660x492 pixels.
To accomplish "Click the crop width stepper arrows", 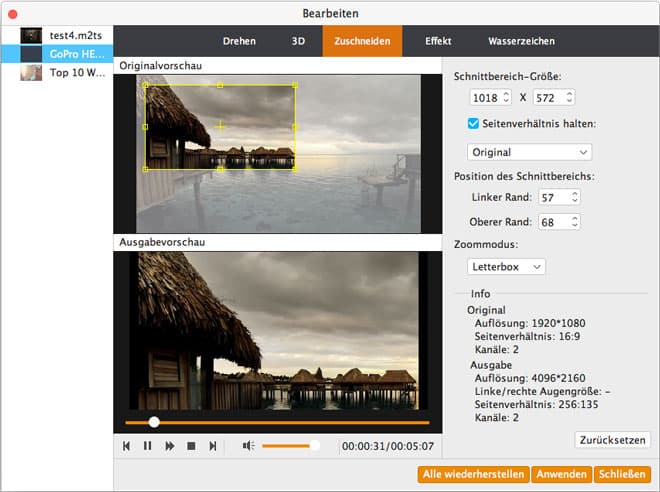I will coord(512,98).
